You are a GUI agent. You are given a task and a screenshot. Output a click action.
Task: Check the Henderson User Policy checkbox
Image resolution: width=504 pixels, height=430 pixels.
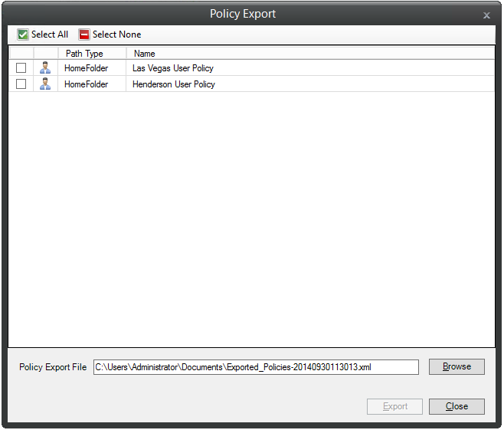21,84
